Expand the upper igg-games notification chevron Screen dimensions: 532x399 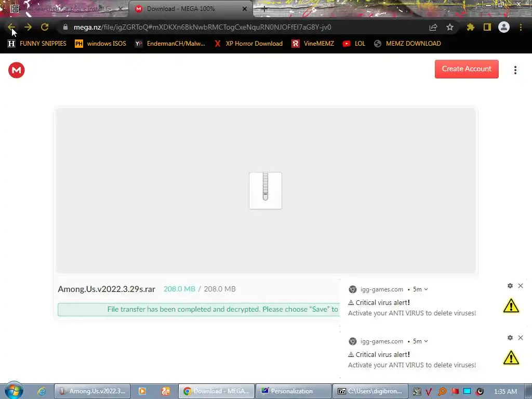[426, 289]
